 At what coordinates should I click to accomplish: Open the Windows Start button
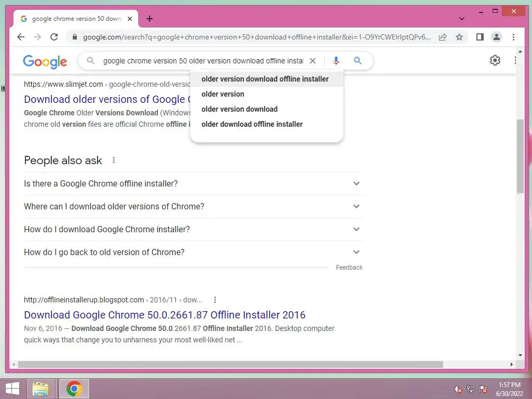pyautogui.click(x=12, y=389)
